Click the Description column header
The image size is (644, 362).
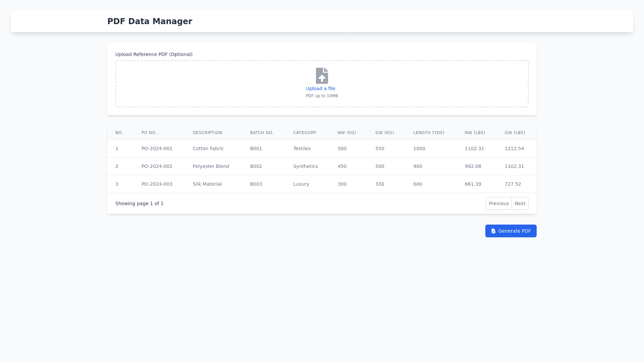point(207,133)
